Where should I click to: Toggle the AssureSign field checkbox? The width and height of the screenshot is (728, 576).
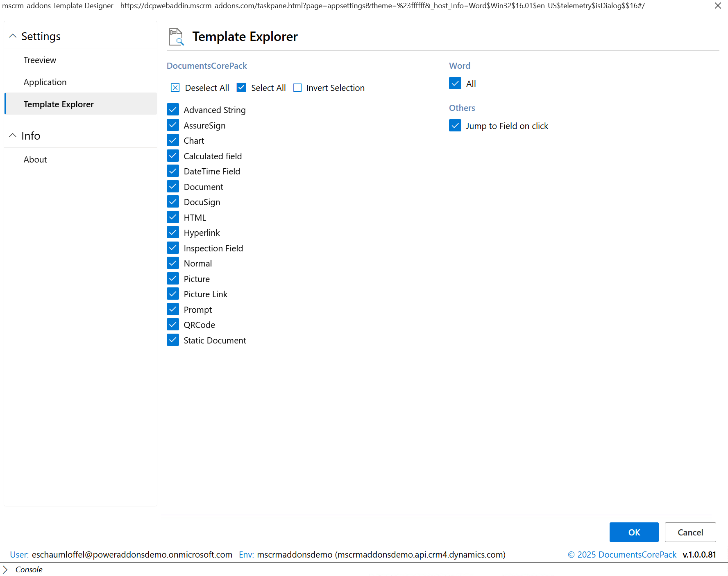(173, 125)
